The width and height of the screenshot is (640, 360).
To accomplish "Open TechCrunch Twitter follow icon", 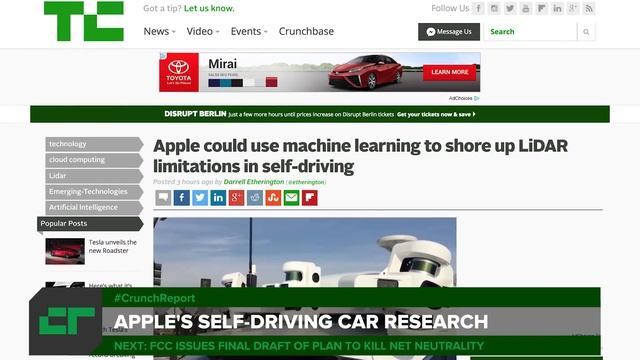I will pos(510,8).
